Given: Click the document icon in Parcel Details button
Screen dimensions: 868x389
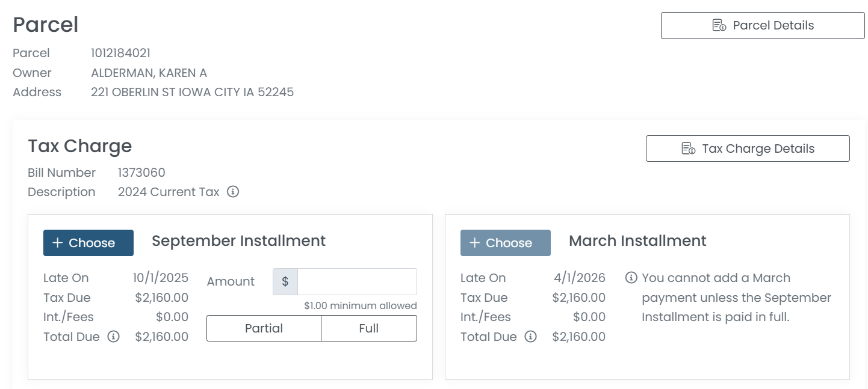Looking at the screenshot, I should (x=719, y=25).
